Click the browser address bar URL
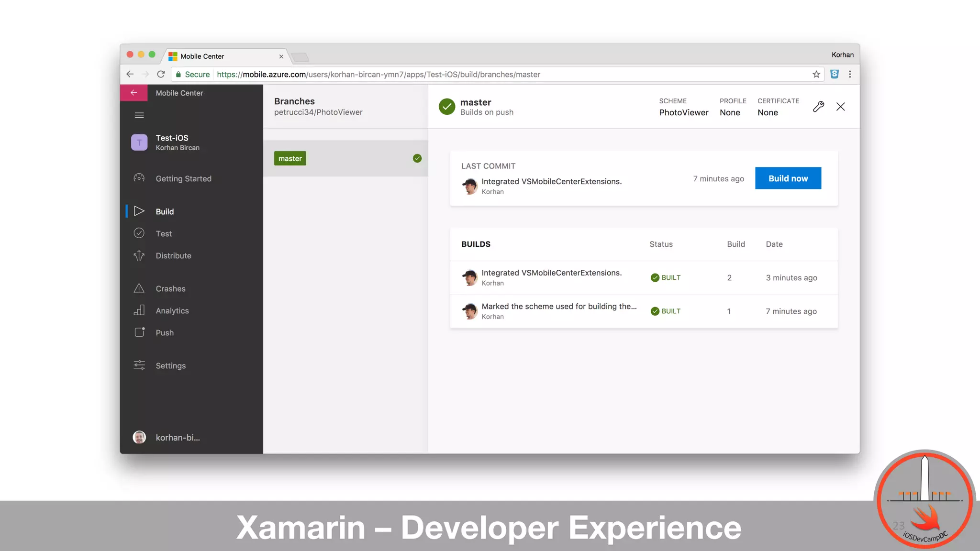This screenshot has height=551, width=980. [379, 74]
